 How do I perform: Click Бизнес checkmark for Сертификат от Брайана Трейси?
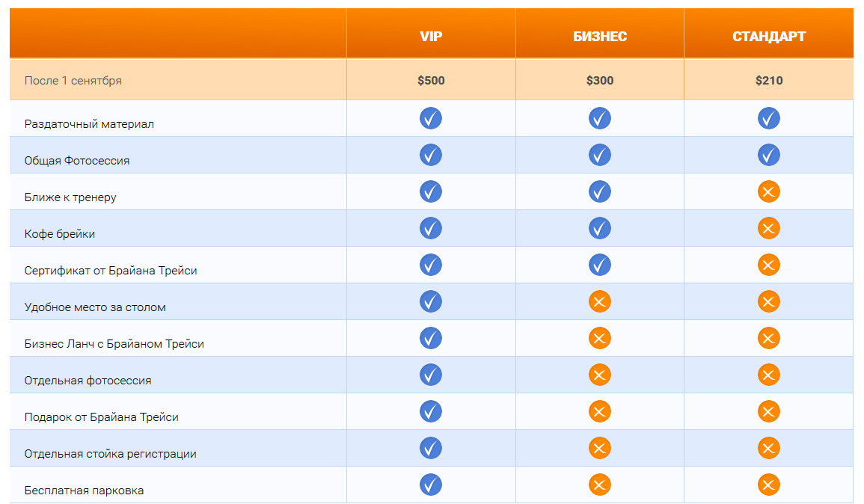[x=600, y=265]
